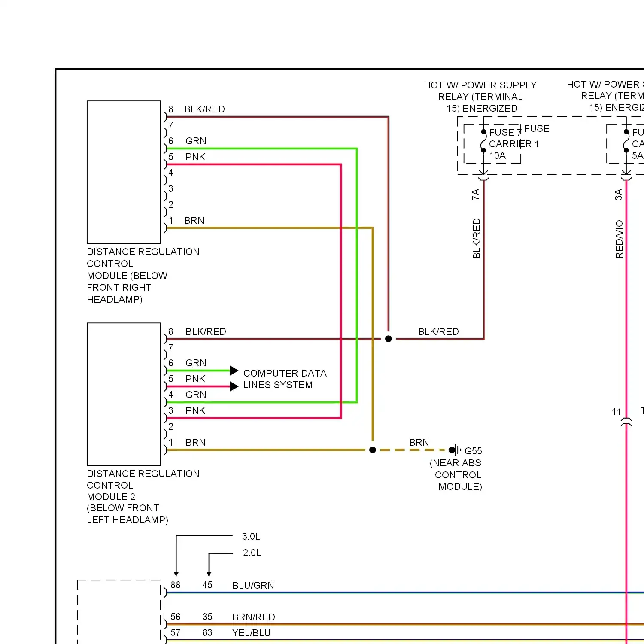This screenshot has width=644, height=644.
Task: Click the upper distance regulation module box
Action: point(124,172)
